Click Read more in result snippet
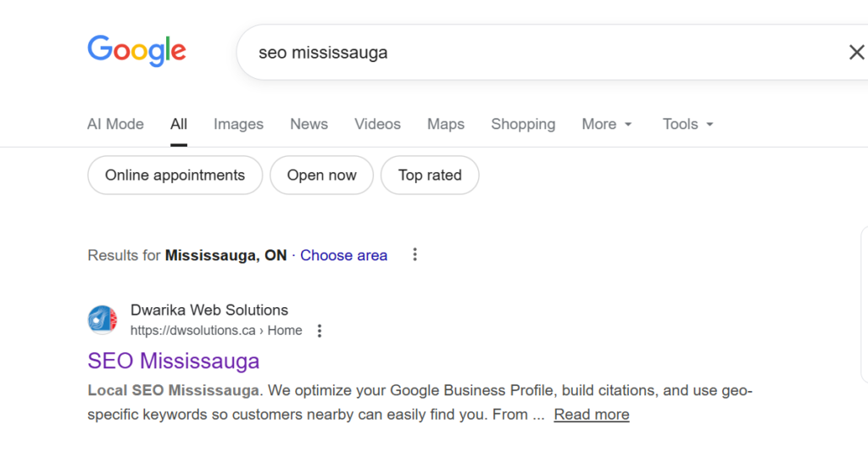The image size is (868, 464). (592, 415)
